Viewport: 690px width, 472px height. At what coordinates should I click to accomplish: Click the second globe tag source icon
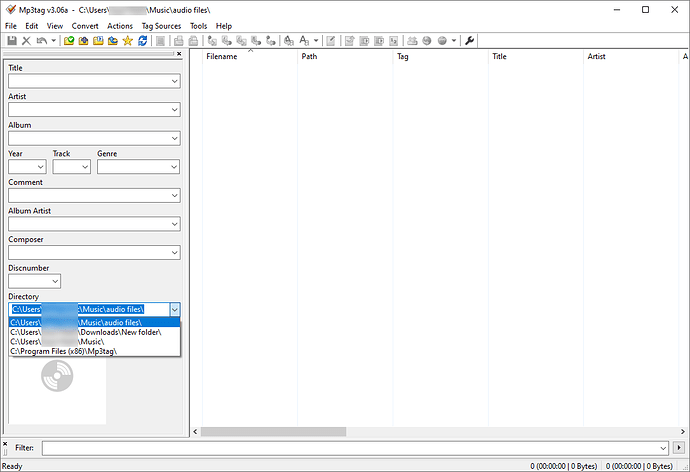tap(442, 41)
